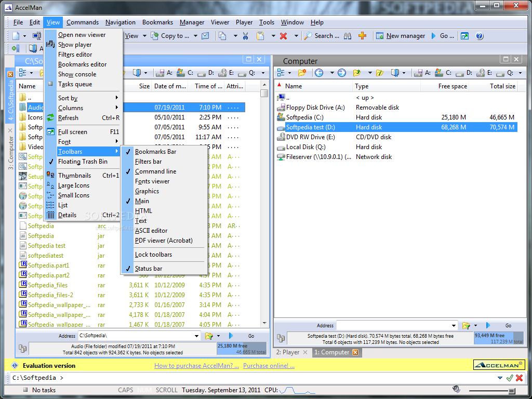Click the full screen icon beside Go

(x=464, y=36)
